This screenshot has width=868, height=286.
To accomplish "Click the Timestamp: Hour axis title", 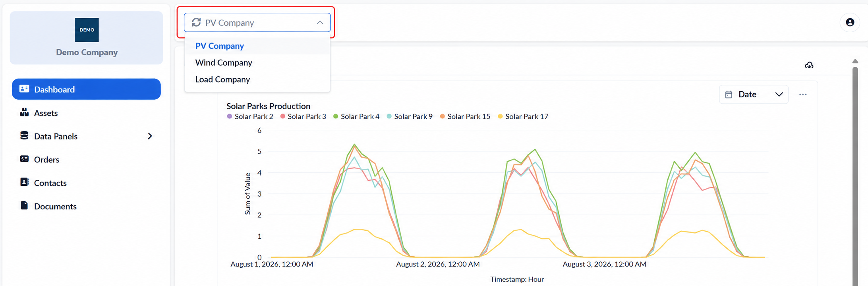I will (517, 279).
